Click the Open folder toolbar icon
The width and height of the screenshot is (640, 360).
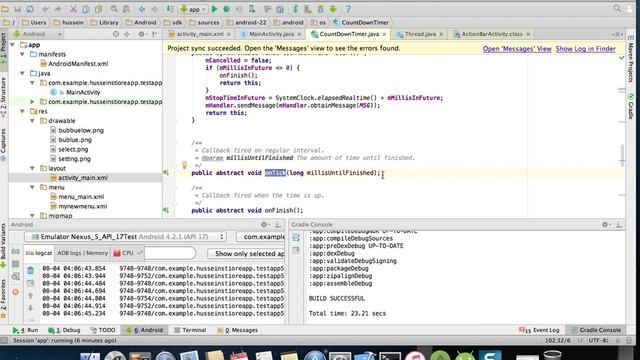tap(5, 9)
